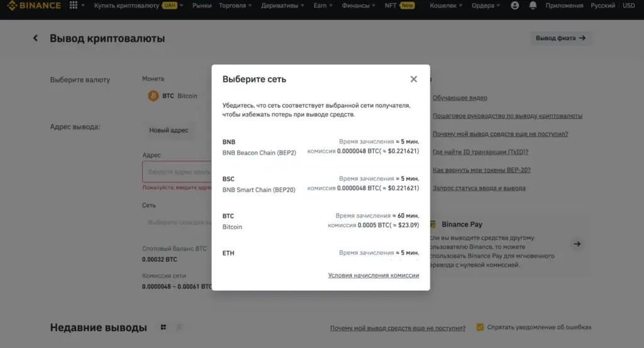Toggle hide error notifications checkbox

pyautogui.click(x=480, y=327)
